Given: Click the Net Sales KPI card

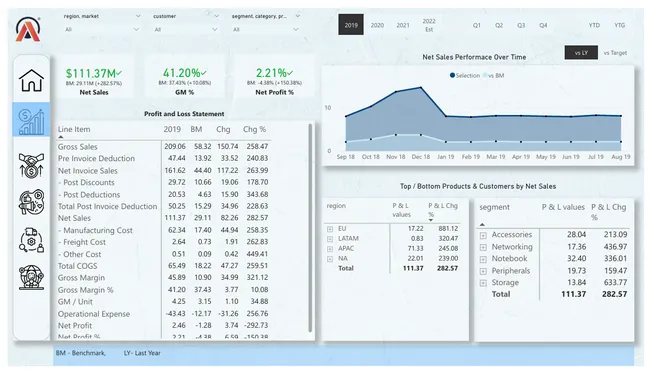Looking at the screenshot, I should click(94, 77).
